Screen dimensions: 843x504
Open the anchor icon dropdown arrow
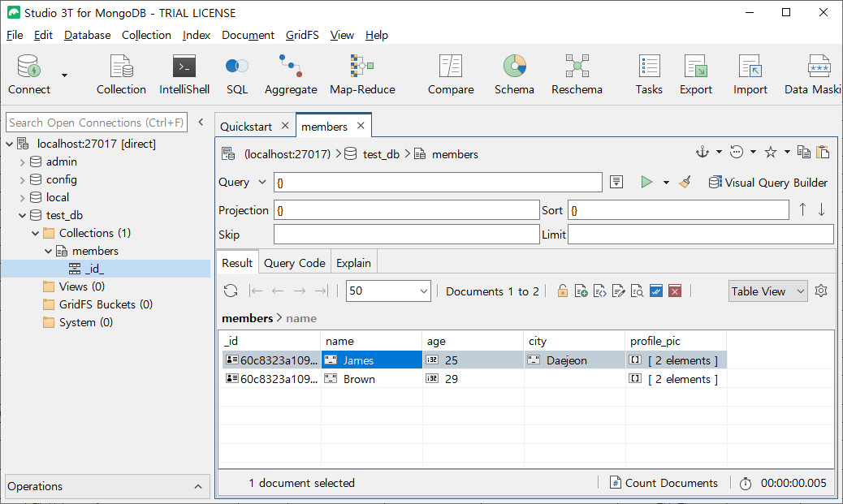pos(719,153)
